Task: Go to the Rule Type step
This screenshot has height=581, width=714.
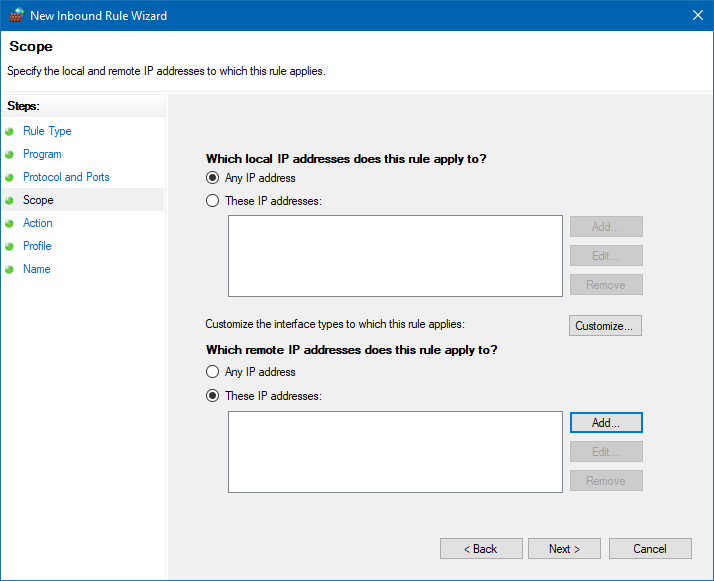Action: click(47, 131)
